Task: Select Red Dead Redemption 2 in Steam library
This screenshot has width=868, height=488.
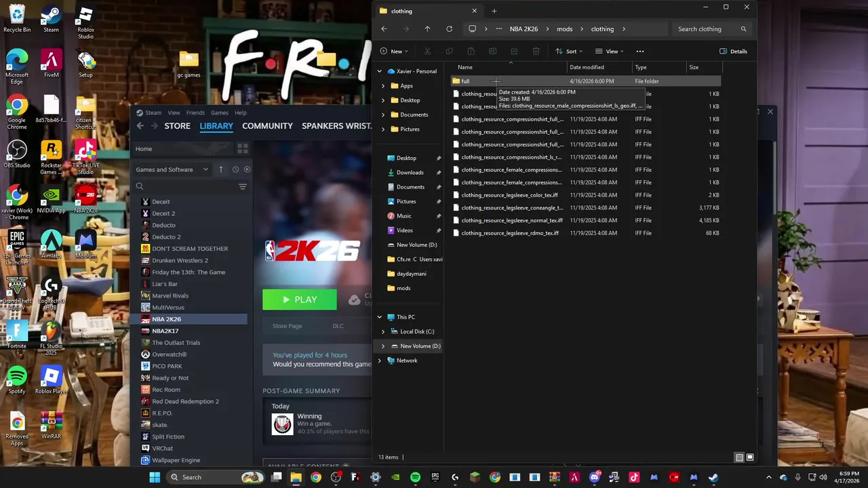Action: point(185,401)
